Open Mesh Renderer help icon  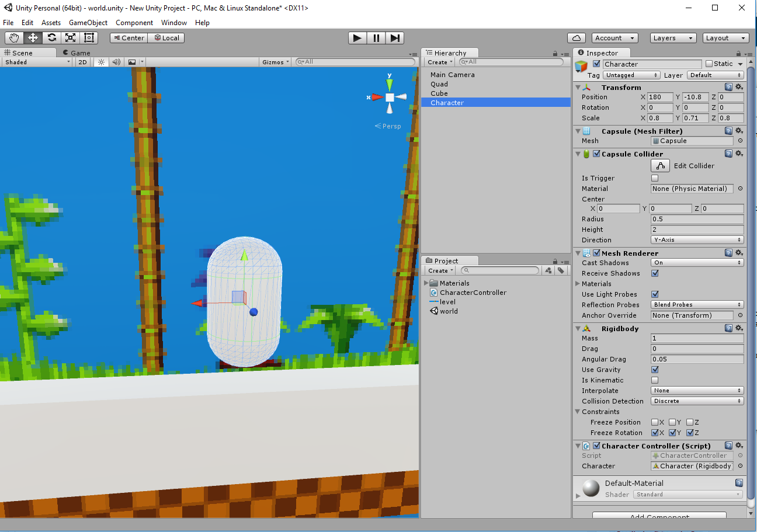point(728,253)
